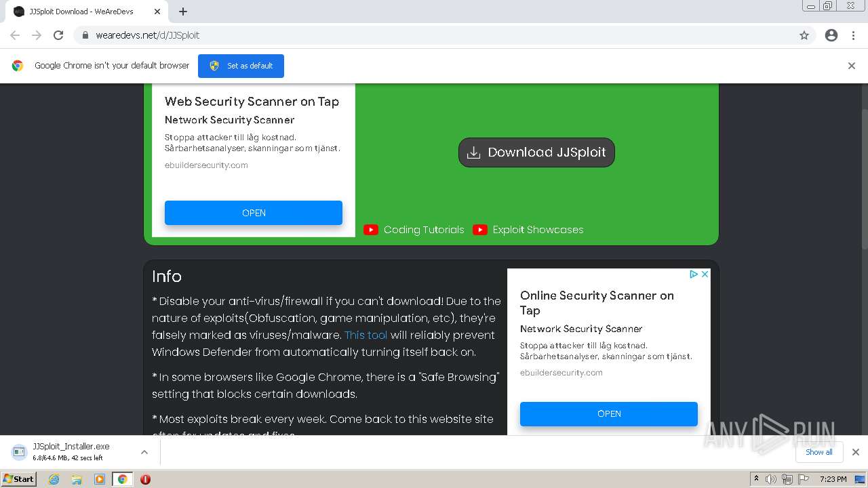Viewport: 868px width, 488px height.
Task: Click the Web Security Scanner on Tap headline
Action: click(x=252, y=102)
